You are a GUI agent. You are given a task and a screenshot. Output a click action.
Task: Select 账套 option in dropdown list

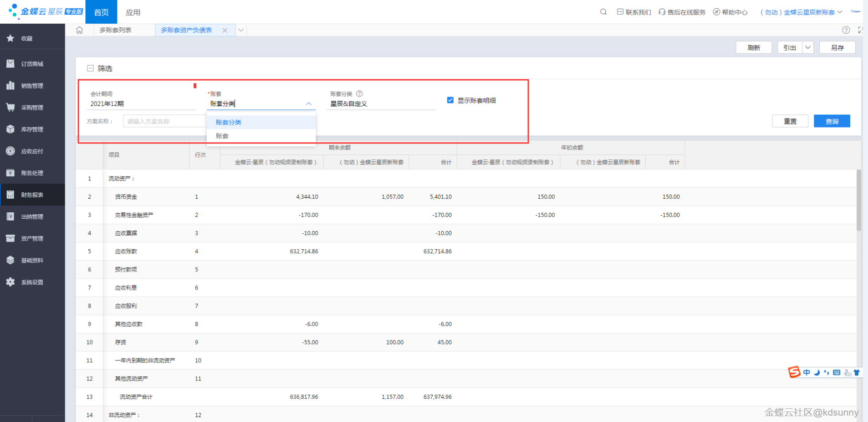(x=222, y=136)
